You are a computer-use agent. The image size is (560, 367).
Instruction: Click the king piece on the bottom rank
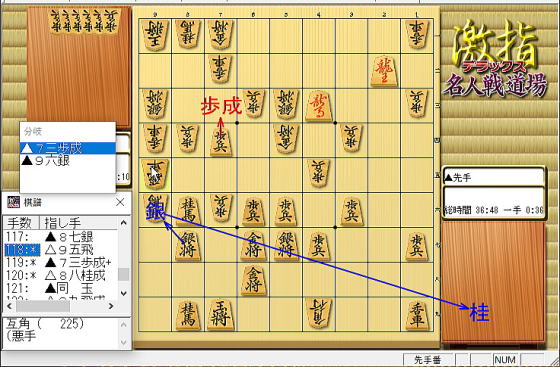pos(220,314)
